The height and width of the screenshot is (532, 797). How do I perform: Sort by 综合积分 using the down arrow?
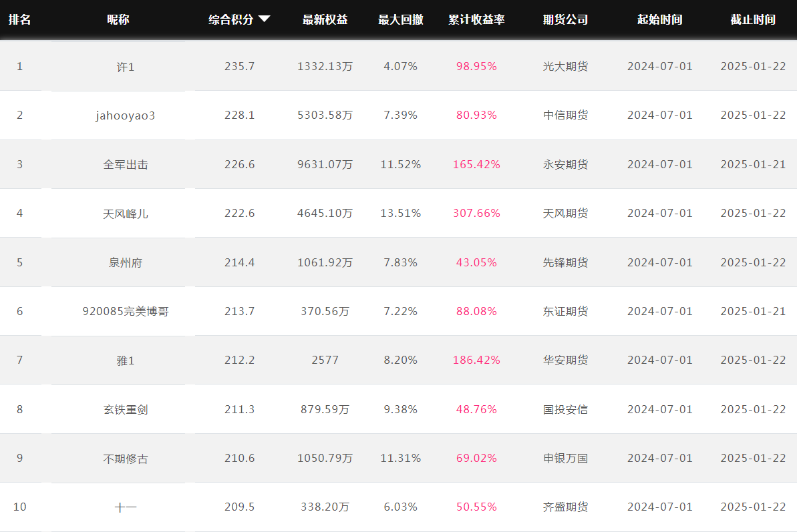(265, 19)
